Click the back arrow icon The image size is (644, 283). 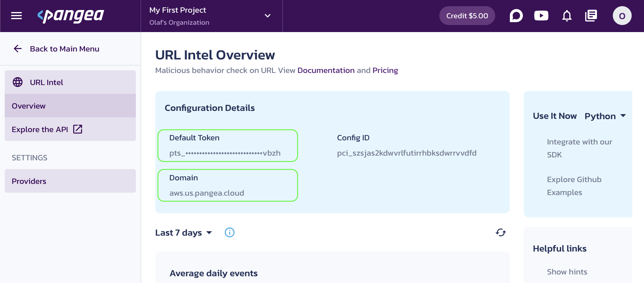pos(18,49)
